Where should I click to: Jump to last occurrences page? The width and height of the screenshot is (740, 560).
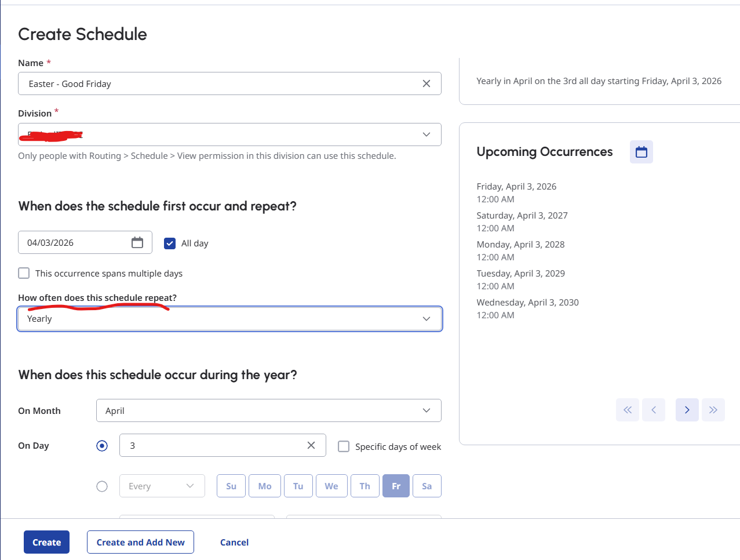(x=713, y=410)
